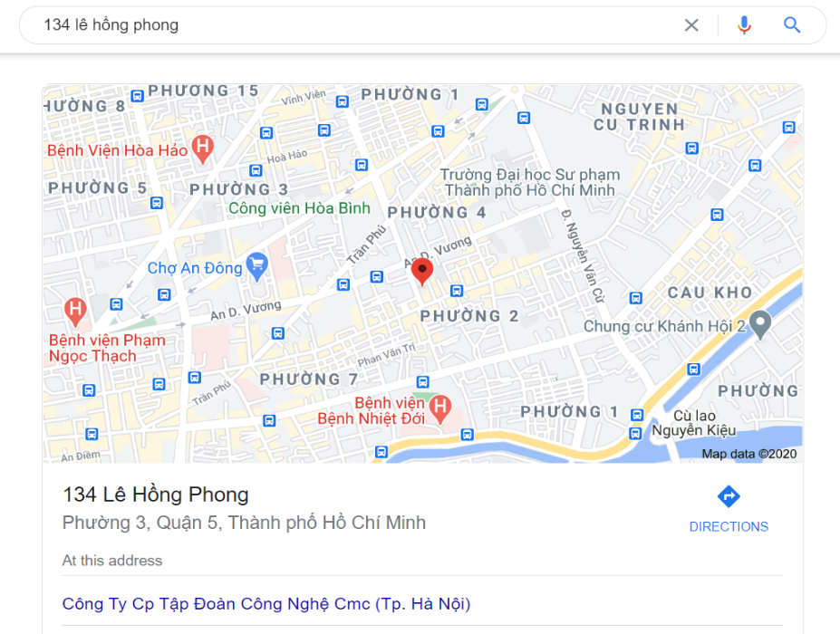
Task: Click the Cù lao Nguyễn Kiệu label
Action: tap(694, 423)
